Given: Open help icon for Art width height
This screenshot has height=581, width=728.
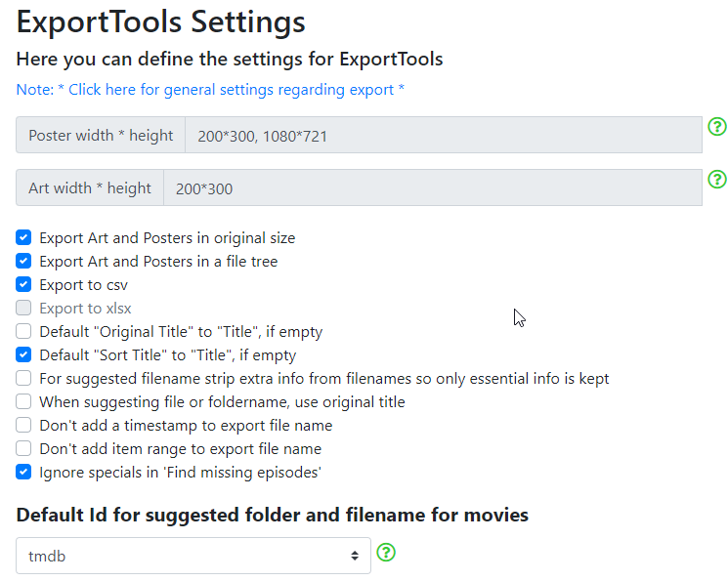Looking at the screenshot, I should (717, 179).
